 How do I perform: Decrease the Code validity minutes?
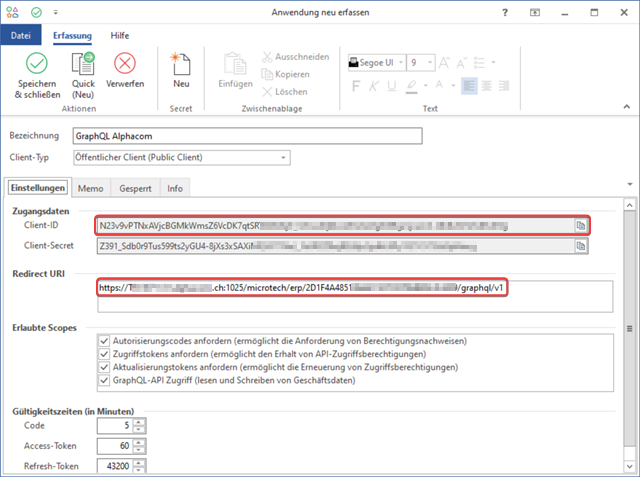coord(139,429)
